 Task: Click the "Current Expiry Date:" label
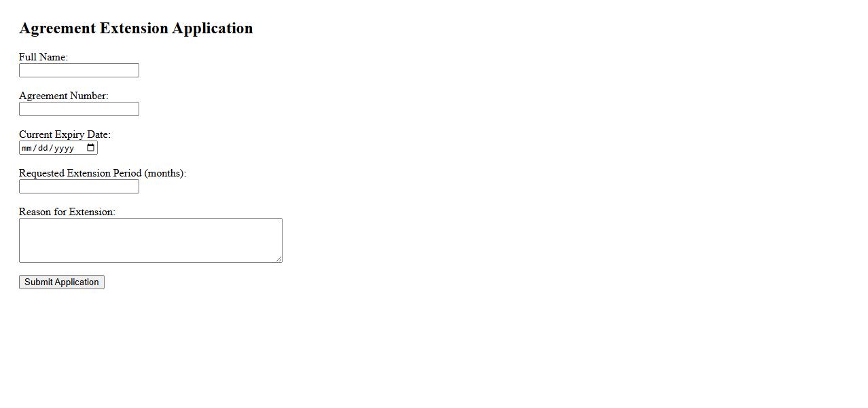pyautogui.click(x=65, y=134)
